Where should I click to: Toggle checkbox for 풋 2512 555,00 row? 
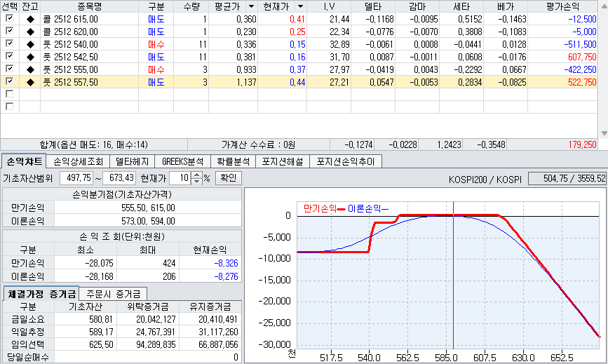[10, 69]
